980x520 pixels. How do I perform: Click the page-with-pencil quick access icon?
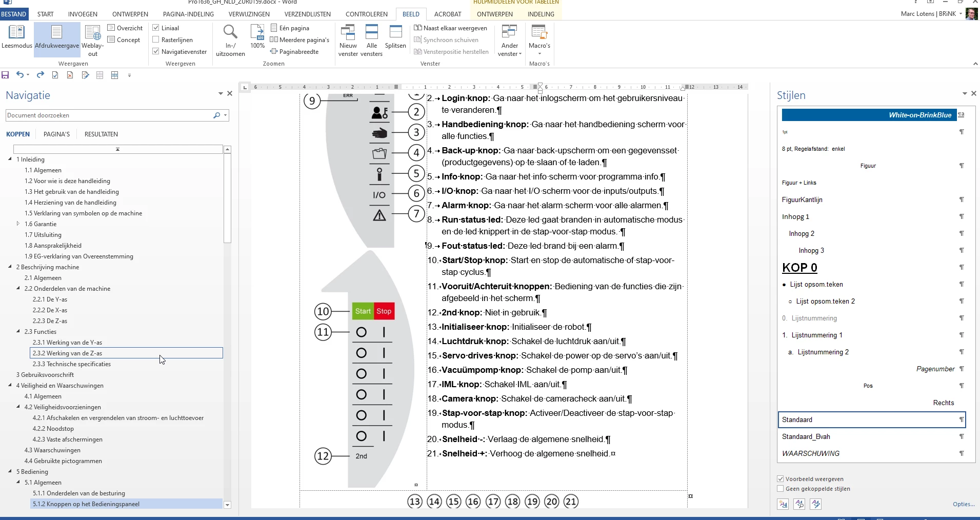click(x=85, y=75)
